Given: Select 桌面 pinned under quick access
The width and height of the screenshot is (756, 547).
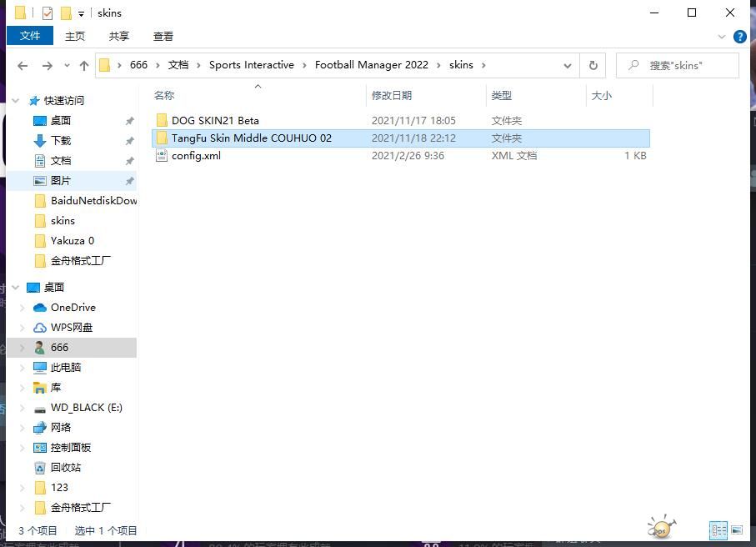Looking at the screenshot, I should pos(61,121).
